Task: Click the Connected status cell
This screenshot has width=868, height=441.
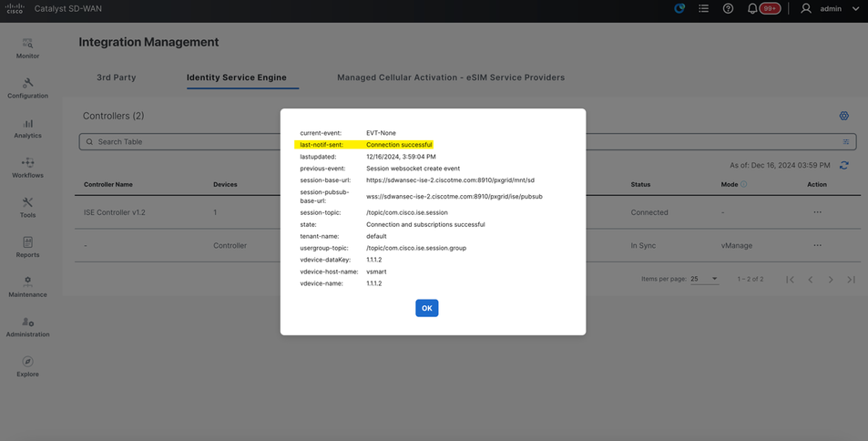Action: 649,212
